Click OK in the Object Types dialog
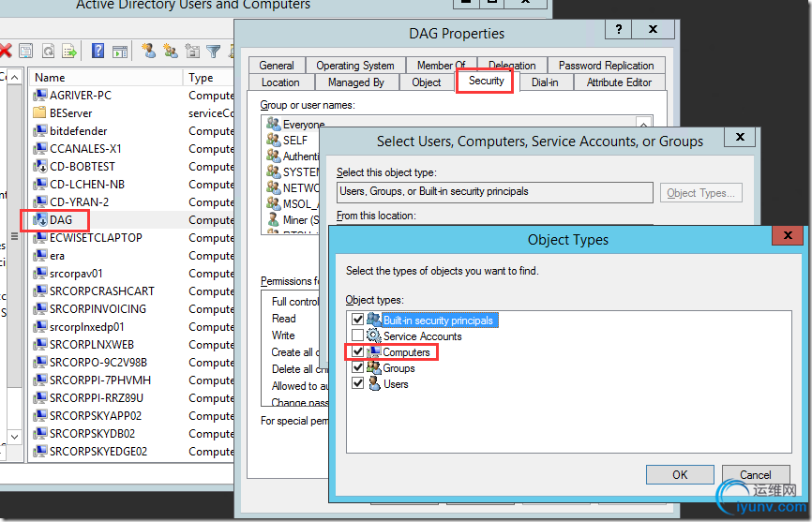This screenshot has width=812, height=522. 680,475
